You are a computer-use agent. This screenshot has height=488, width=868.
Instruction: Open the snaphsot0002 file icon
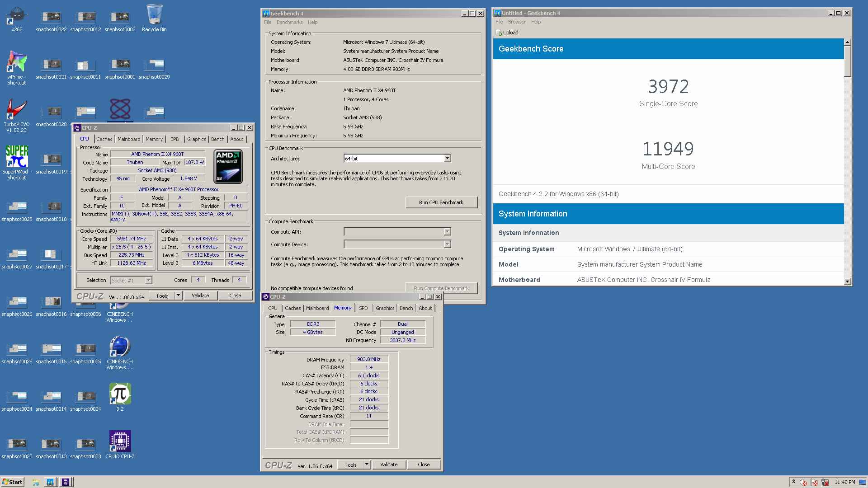pyautogui.click(x=120, y=20)
